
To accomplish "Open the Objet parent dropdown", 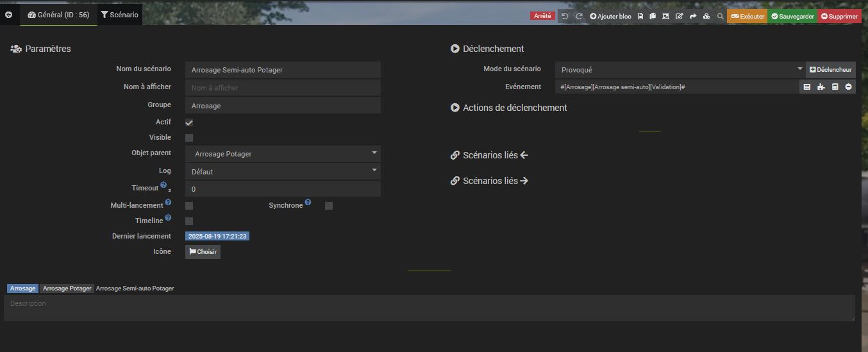I will (x=283, y=154).
